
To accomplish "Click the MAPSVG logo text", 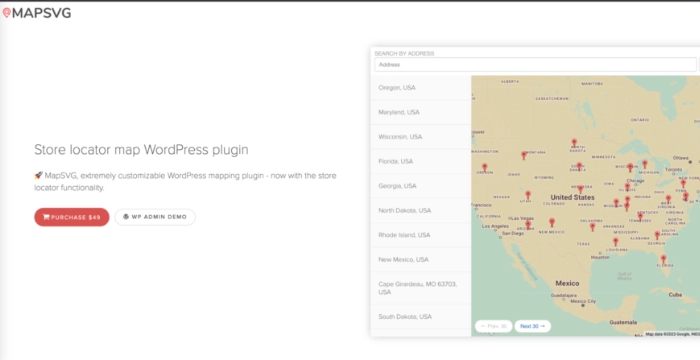I will pyautogui.click(x=42, y=13).
